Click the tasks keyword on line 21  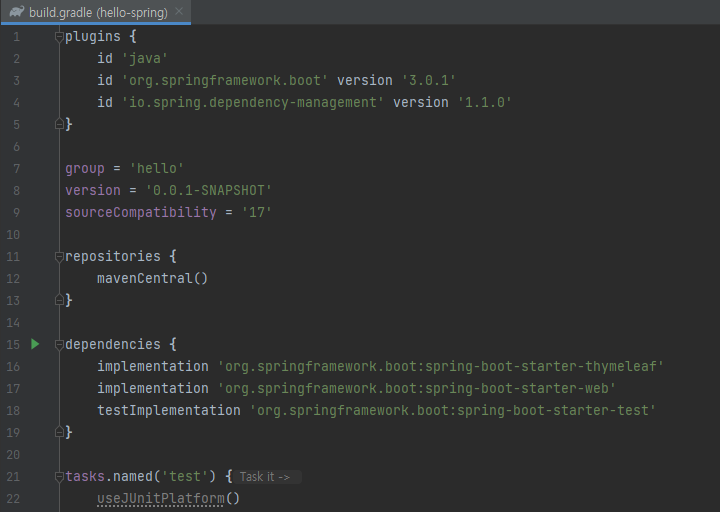pyautogui.click(x=85, y=477)
